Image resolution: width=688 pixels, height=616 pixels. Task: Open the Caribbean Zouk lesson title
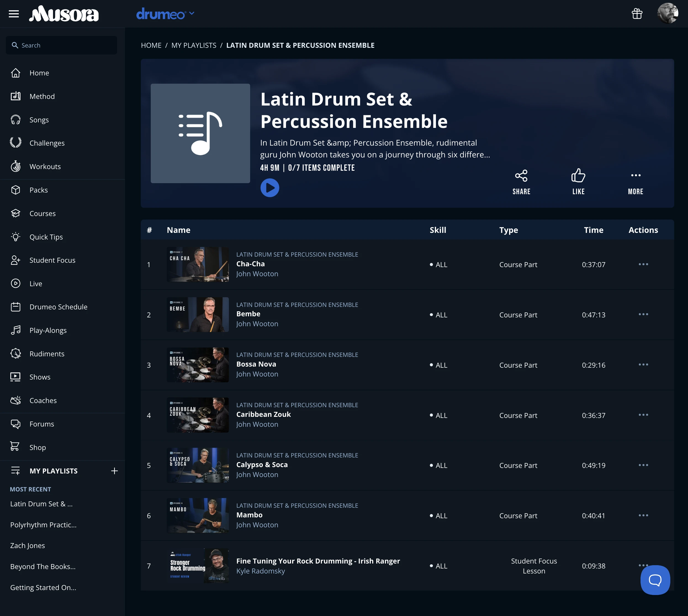click(x=263, y=414)
